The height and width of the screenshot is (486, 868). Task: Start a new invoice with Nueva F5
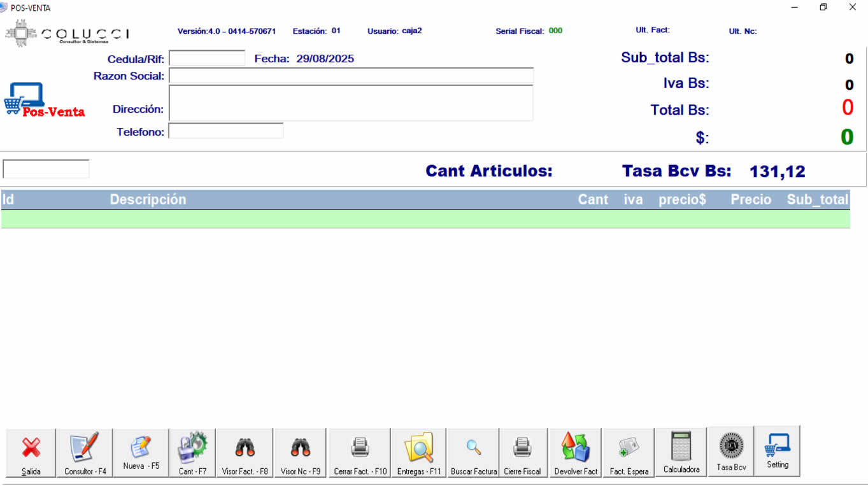click(141, 448)
